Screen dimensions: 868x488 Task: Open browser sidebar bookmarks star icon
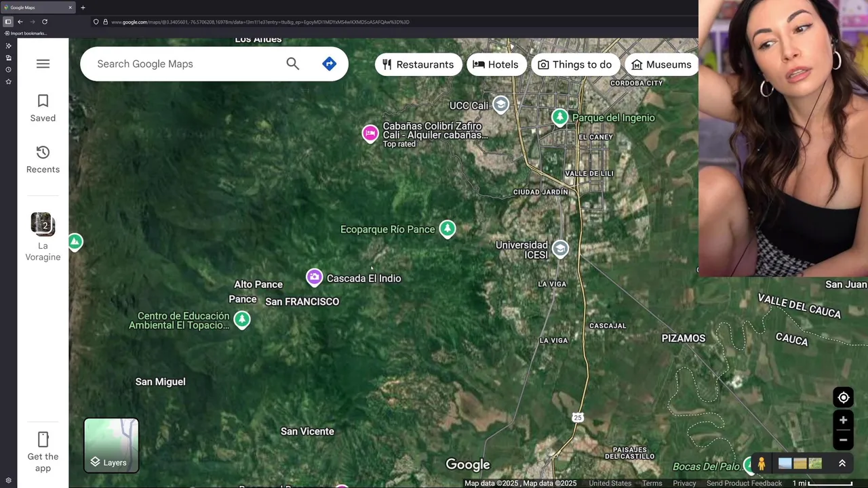[x=8, y=81]
